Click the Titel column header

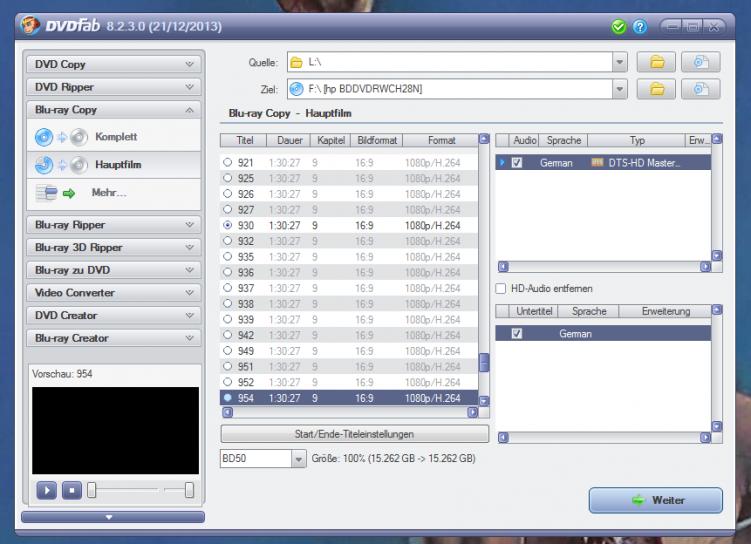tap(245, 140)
